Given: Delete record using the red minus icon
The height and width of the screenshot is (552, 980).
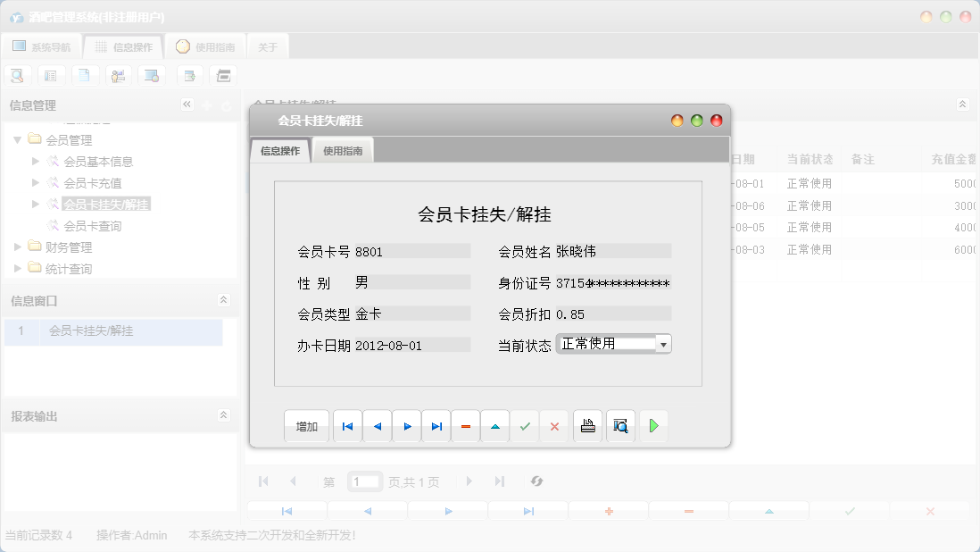Looking at the screenshot, I should [x=465, y=426].
